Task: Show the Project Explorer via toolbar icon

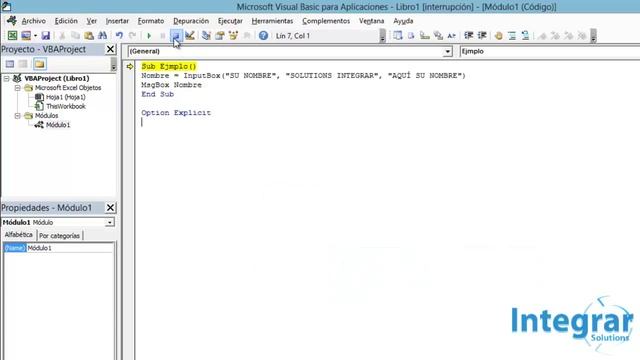Action: [x=206, y=36]
